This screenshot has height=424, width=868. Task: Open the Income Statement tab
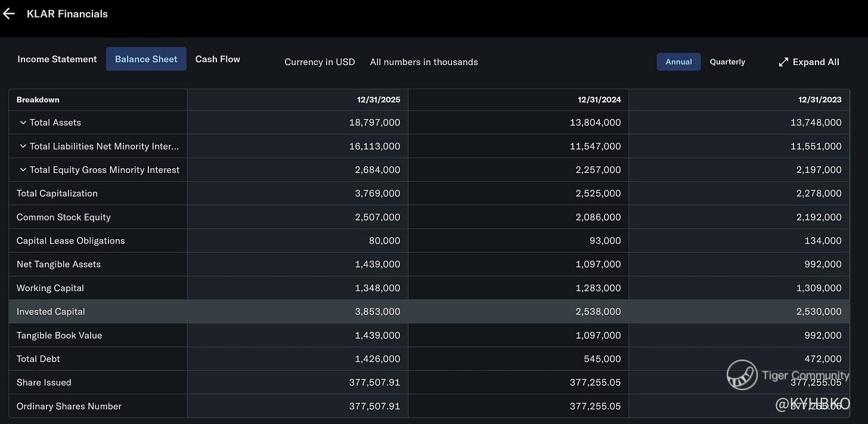click(x=57, y=59)
